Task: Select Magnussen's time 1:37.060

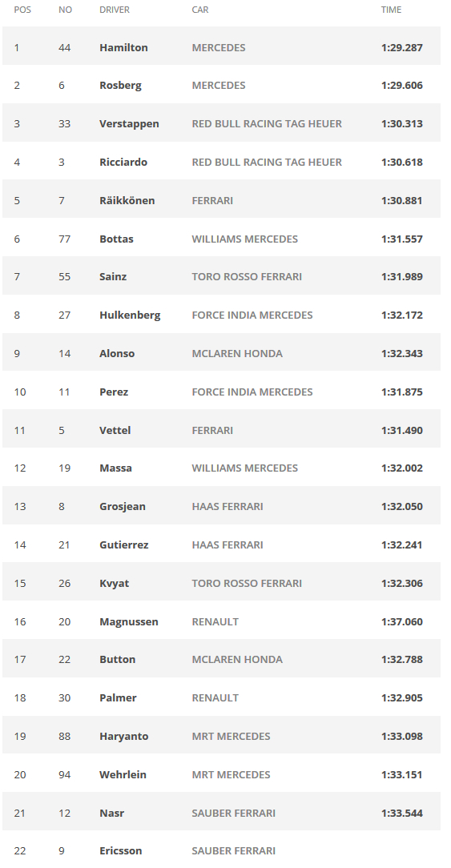Action: pos(401,621)
